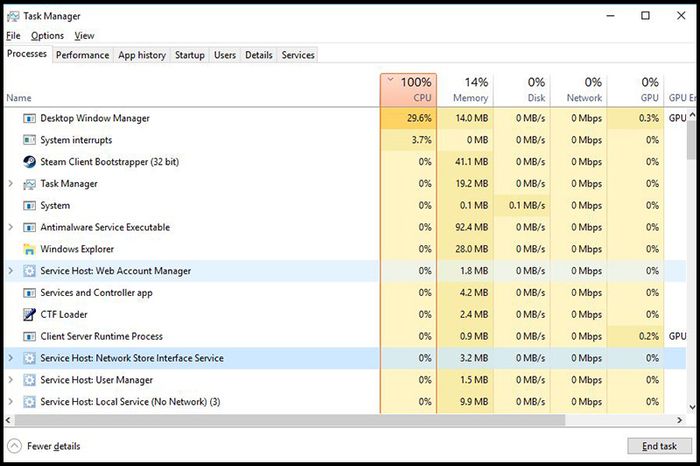Click the Client Server Runtime Process icon
Viewport: 700px width, 466px height.
[29, 337]
